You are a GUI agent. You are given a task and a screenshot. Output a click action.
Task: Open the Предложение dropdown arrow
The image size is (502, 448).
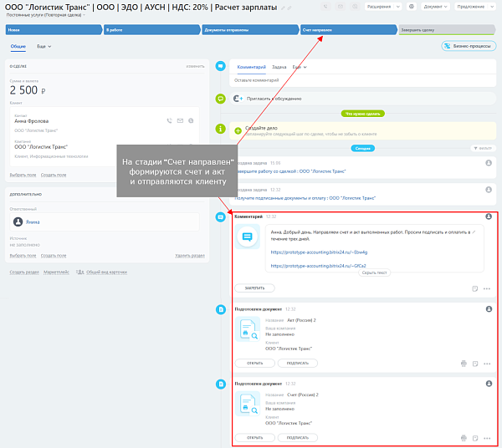click(x=493, y=7)
